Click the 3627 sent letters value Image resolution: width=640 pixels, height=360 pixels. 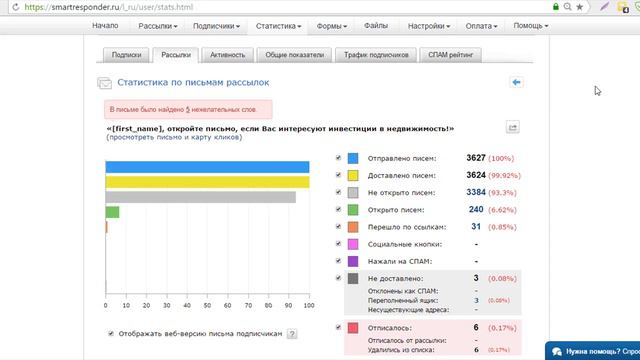click(476, 158)
